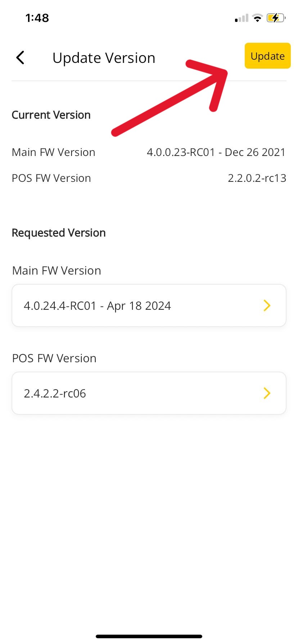The height and width of the screenshot is (644, 298).
Task: Tap POS FW Version label under Current Version
Action: [x=51, y=178]
